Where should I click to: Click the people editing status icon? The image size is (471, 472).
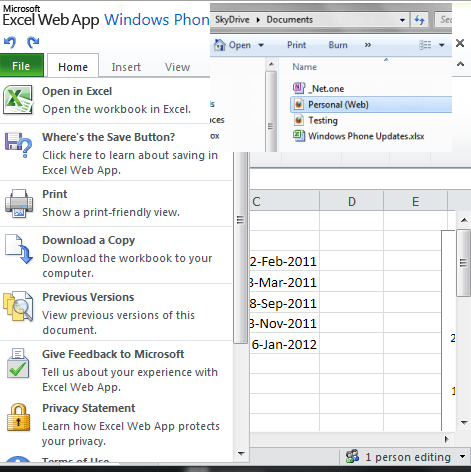pyautogui.click(x=352, y=456)
